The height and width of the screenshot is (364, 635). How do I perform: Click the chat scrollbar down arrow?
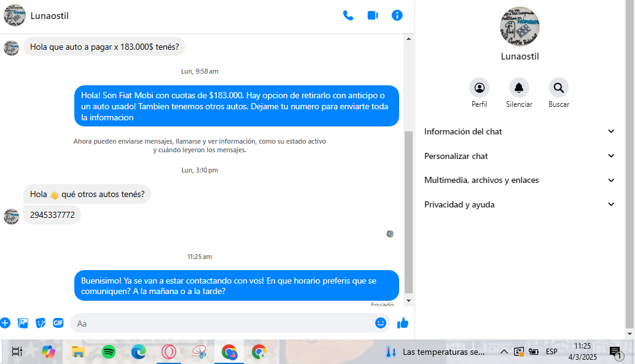coord(408,300)
